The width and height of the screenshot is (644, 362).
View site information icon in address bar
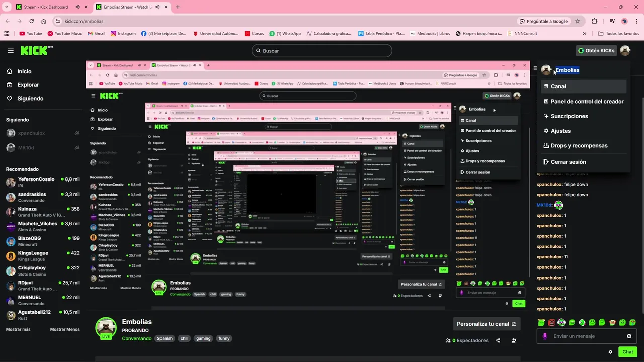point(58,21)
